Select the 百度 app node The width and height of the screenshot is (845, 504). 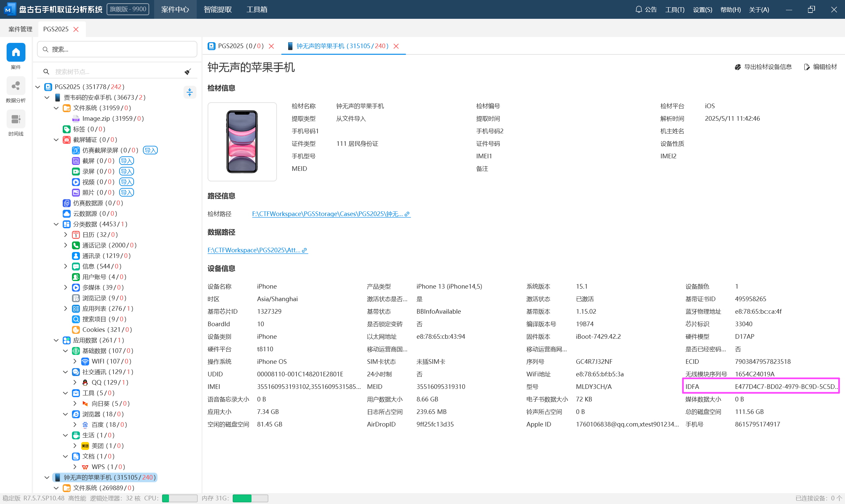(x=104, y=425)
